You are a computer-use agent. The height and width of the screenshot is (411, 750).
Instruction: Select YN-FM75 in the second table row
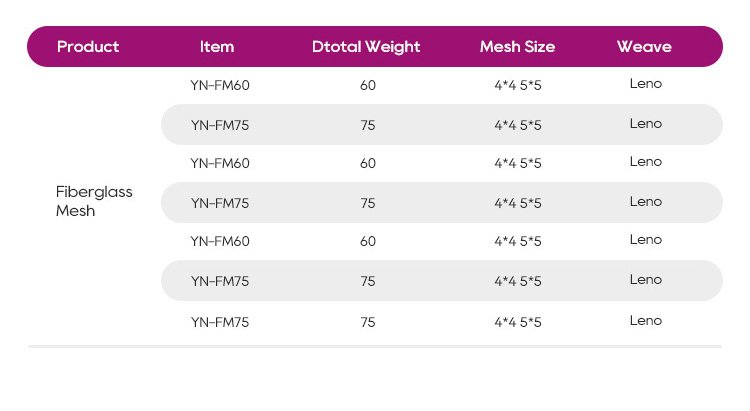coord(219,125)
